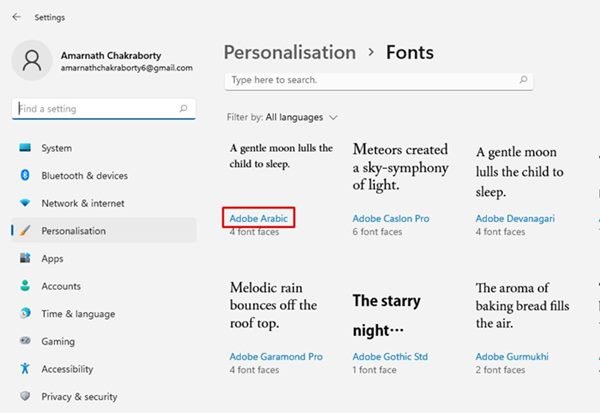Open the Adobe Caslon Pro font

[391, 218]
